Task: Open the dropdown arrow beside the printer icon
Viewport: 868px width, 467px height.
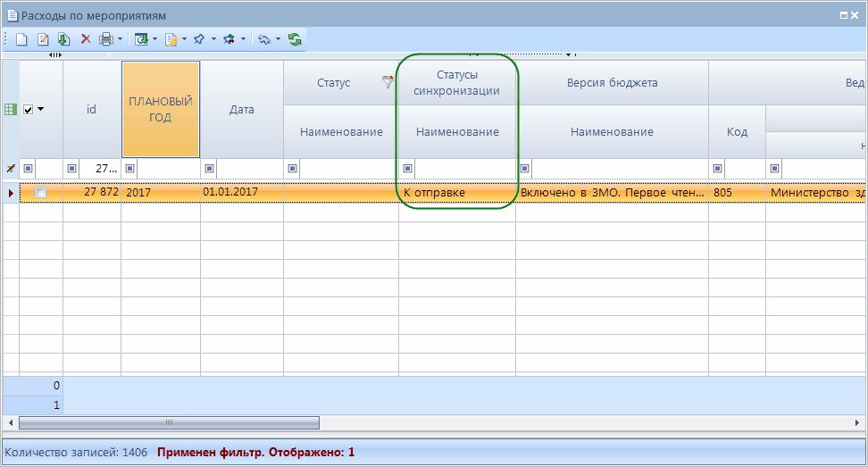Action: (x=121, y=39)
